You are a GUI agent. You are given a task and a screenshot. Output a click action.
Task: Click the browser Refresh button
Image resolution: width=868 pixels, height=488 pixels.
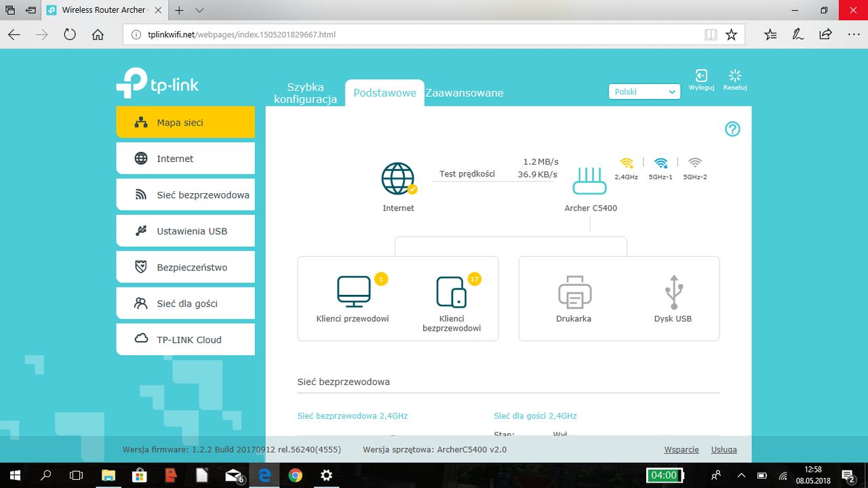[x=69, y=35]
